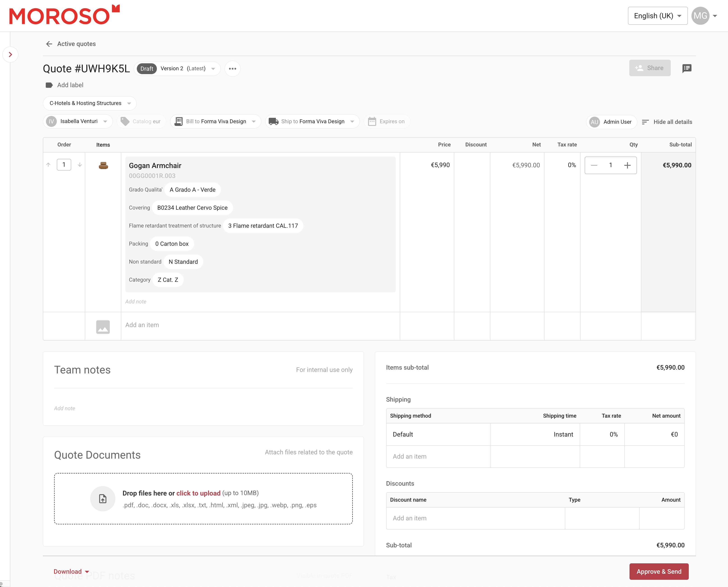Viewport: 728px width, 587px height.
Task: Click the Expires on calendar icon
Action: tap(372, 122)
